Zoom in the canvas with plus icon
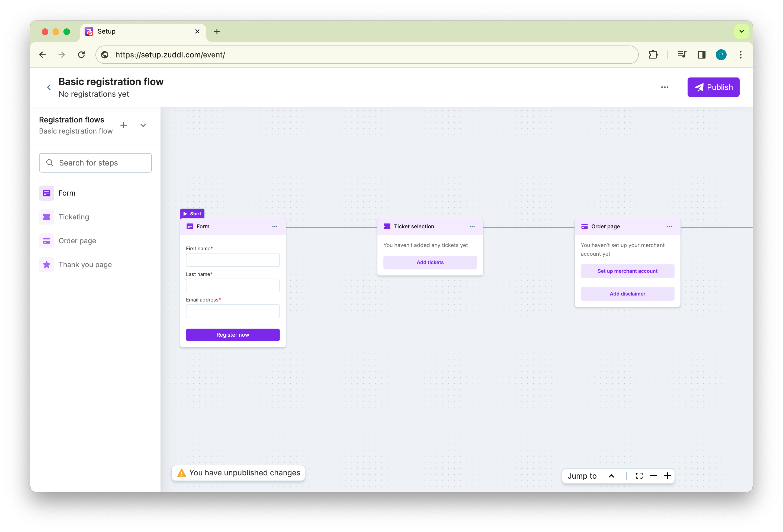The width and height of the screenshot is (783, 532). [x=667, y=476]
